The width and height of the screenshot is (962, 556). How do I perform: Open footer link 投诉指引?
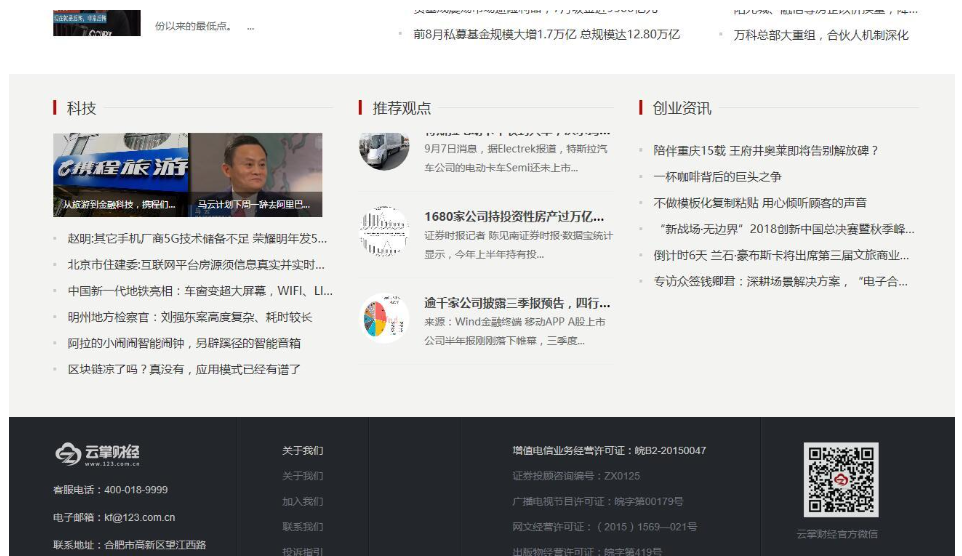tap(302, 551)
